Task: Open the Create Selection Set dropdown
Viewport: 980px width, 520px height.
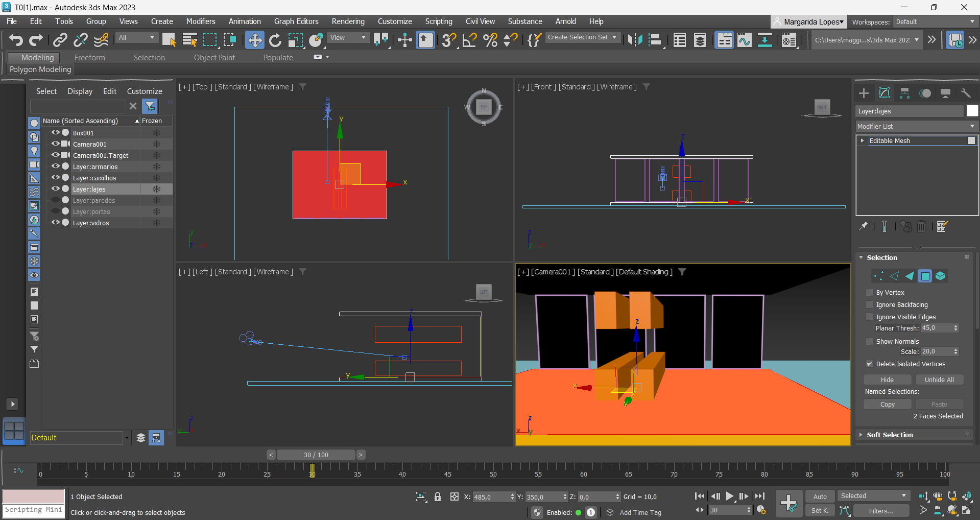Action: click(582, 37)
